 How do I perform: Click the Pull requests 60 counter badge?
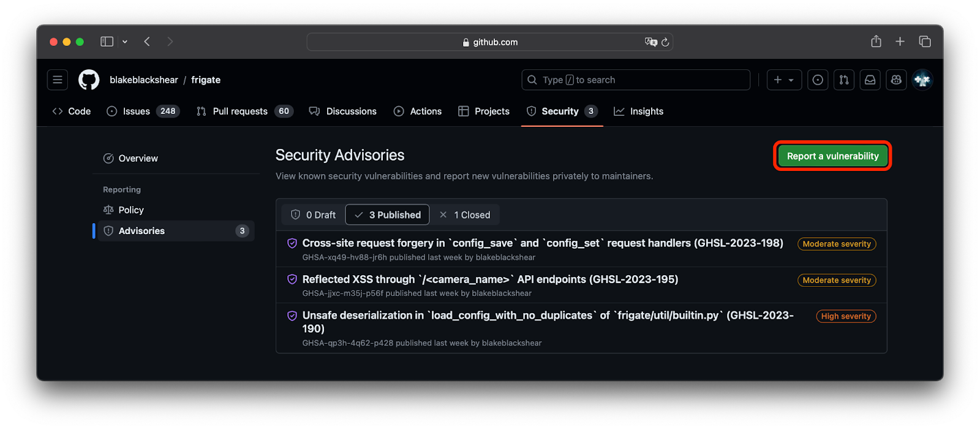tap(284, 111)
